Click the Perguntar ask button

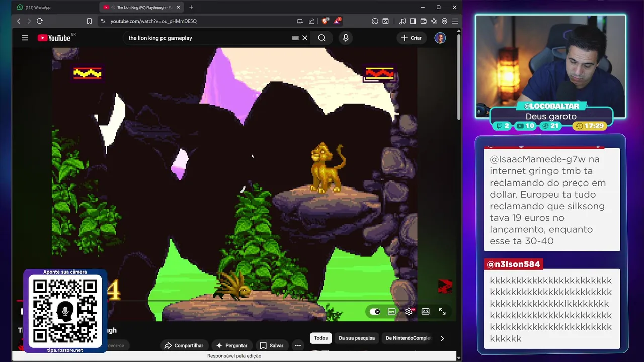(231, 345)
